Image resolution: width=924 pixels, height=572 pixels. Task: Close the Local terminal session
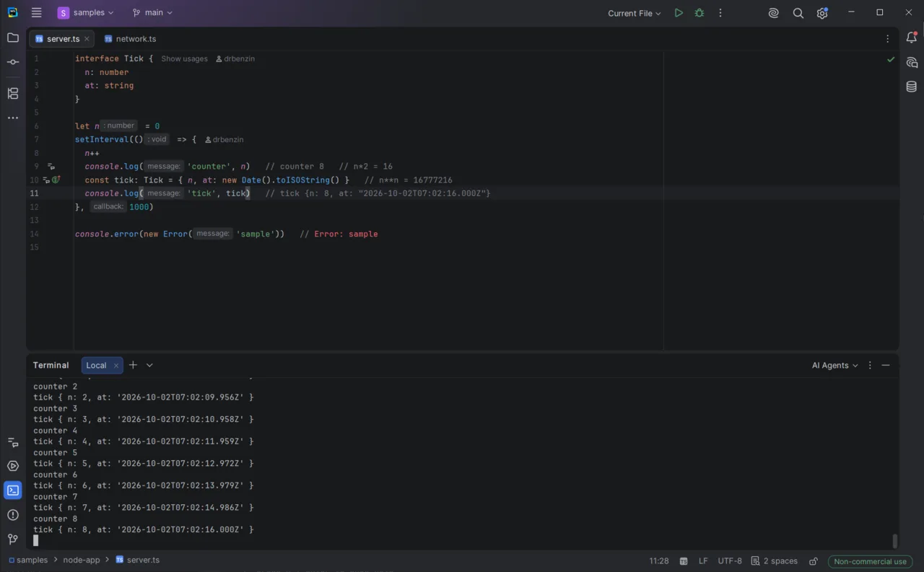pyautogui.click(x=115, y=366)
